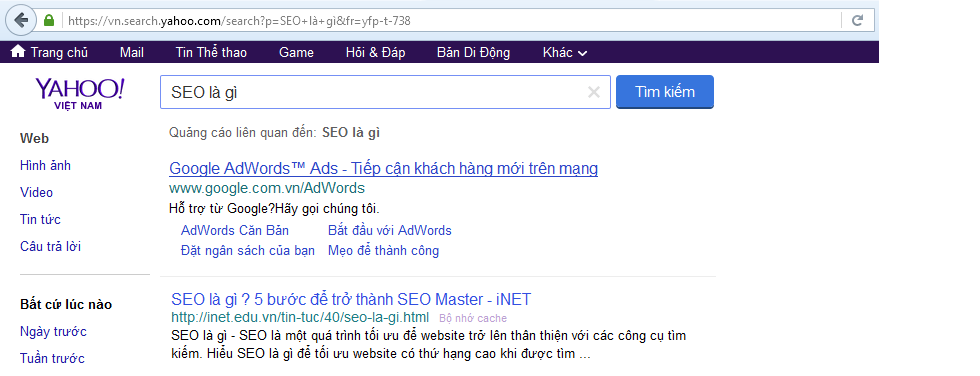The height and width of the screenshot is (376, 980).
Task: Switch to Câu trả lời results
Action: (50, 246)
